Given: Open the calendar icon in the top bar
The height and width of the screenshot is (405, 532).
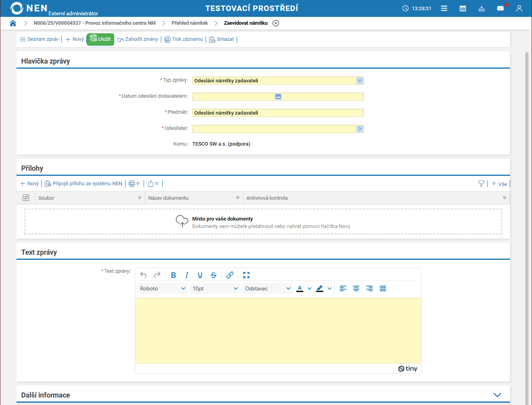Looking at the screenshot, I should click(463, 8).
